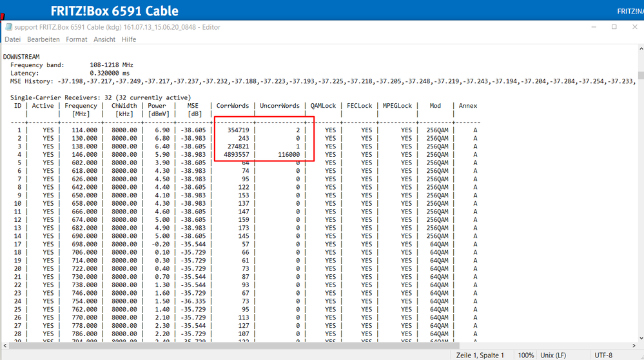Click the DOWNSTREAM heading text

(21, 57)
